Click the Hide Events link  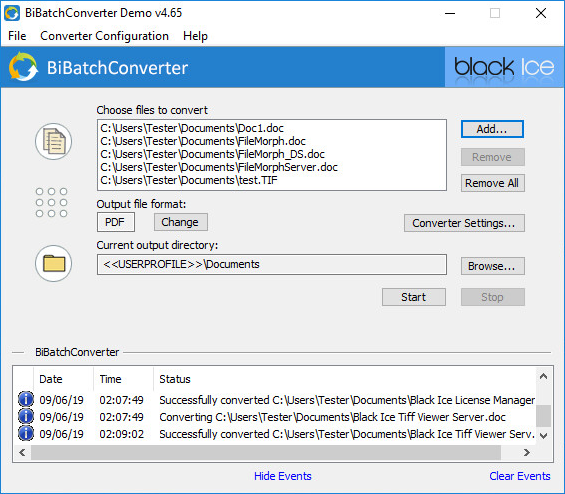tap(282, 476)
